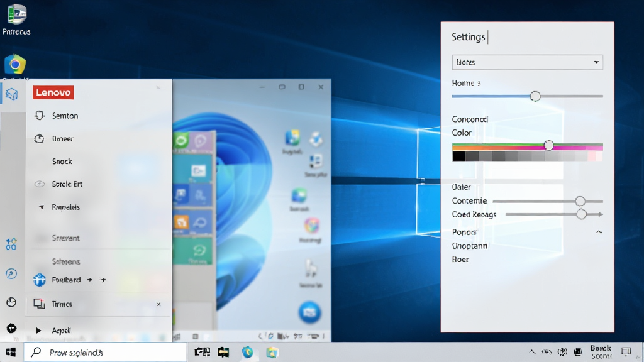Launch the blue browser icon in taskbar
The width and height of the screenshot is (644, 362).
coord(247,352)
